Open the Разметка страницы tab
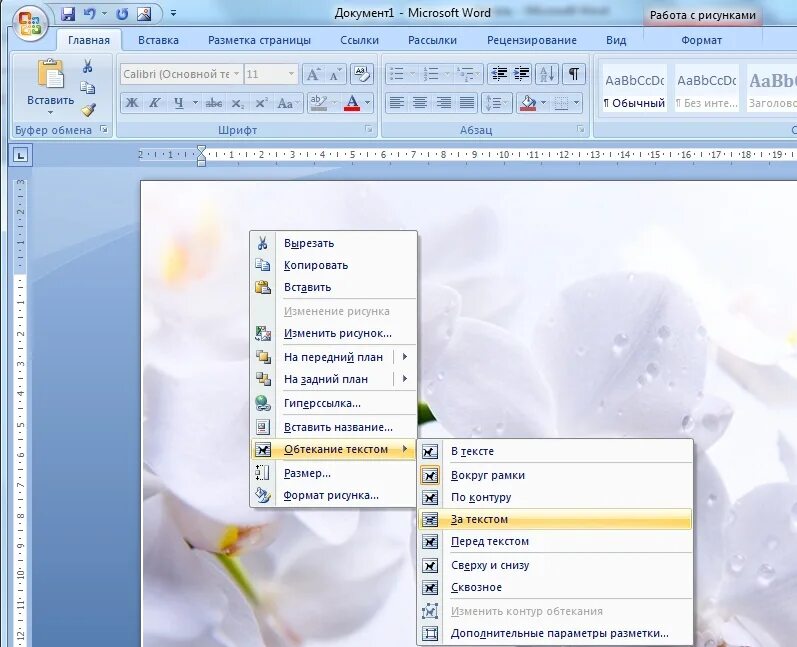The image size is (797, 647). 259,40
